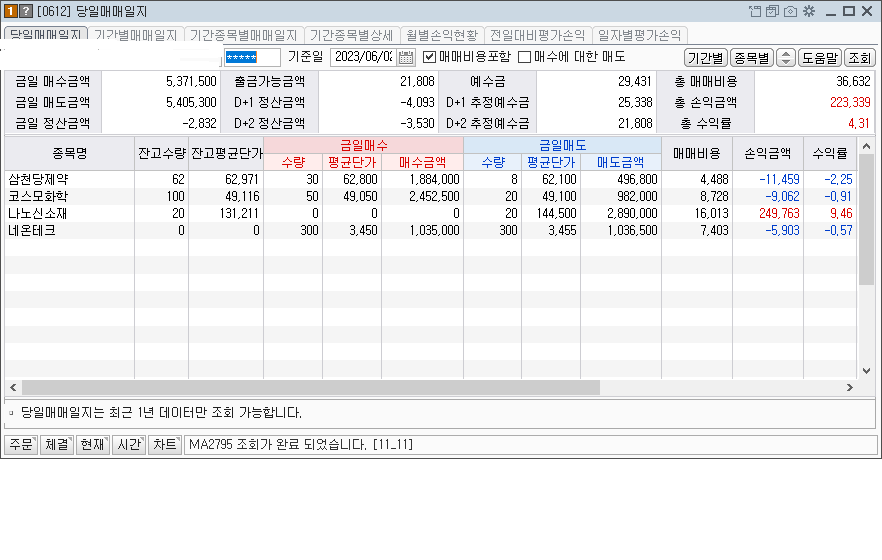
Task: Maximize the 당일매매일지 window
Action: click(x=849, y=11)
